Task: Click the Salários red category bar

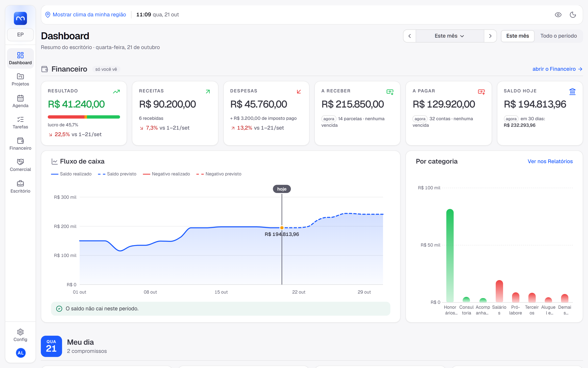Action: tap(499, 291)
